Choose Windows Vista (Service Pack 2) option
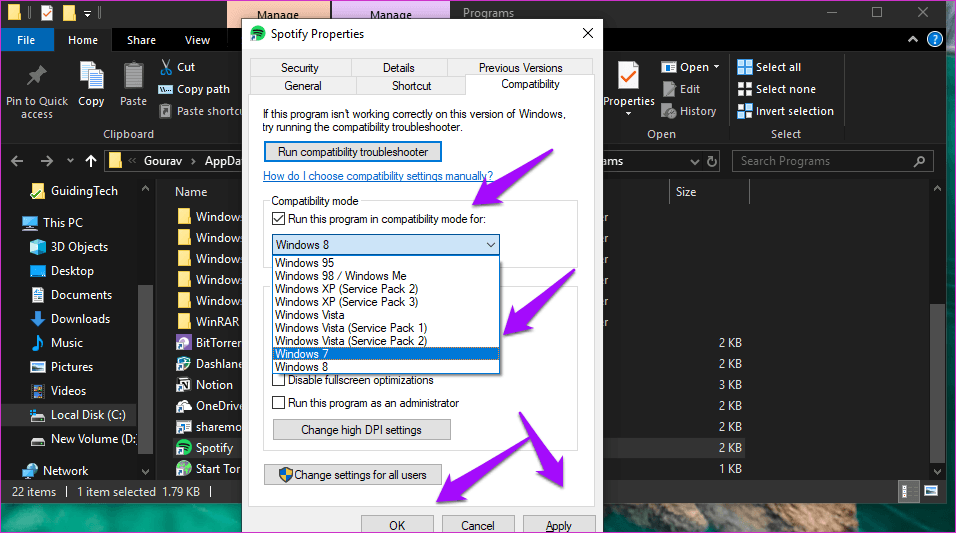Screen dimensions: 956x533 coord(385,341)
